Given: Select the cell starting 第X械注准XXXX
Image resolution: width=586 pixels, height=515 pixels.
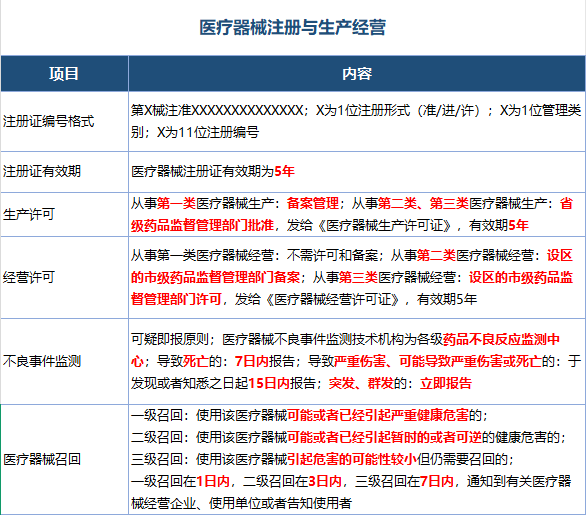Looking at the screenshot, I should [357, 121].
